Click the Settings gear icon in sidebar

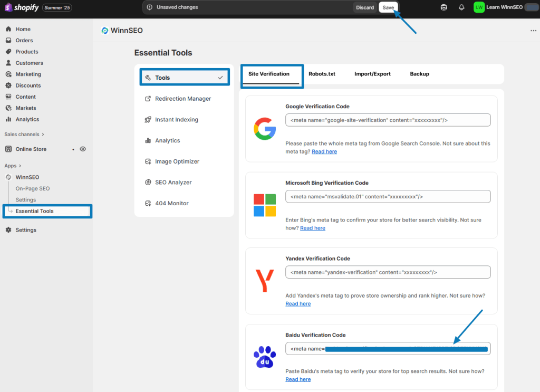click(x=8, y=230)
